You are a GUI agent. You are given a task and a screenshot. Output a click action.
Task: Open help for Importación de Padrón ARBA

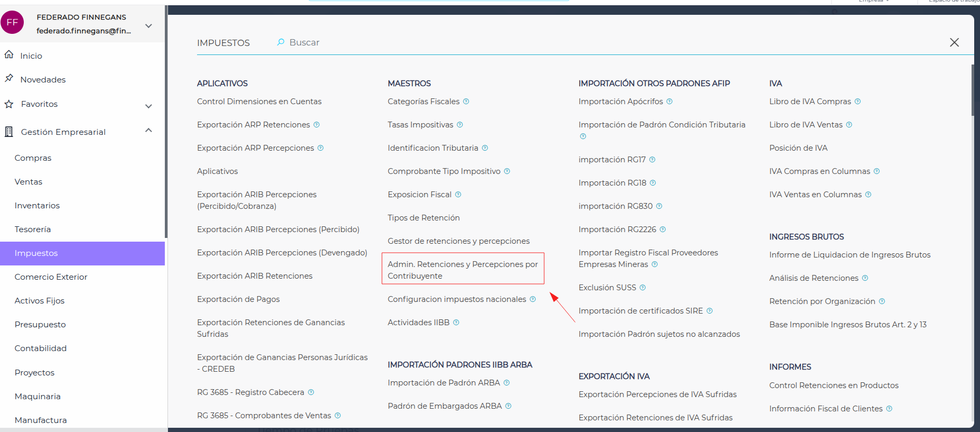[x=507, y=383]
